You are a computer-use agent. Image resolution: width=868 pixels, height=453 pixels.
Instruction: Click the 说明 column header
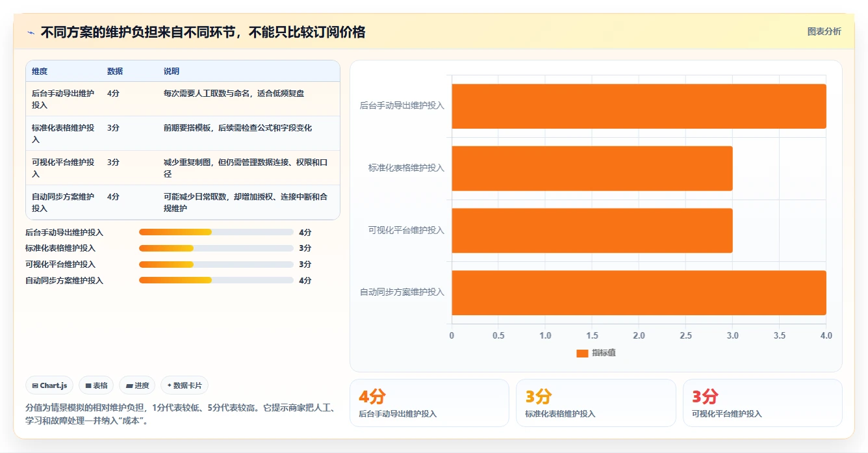point(172,71)
